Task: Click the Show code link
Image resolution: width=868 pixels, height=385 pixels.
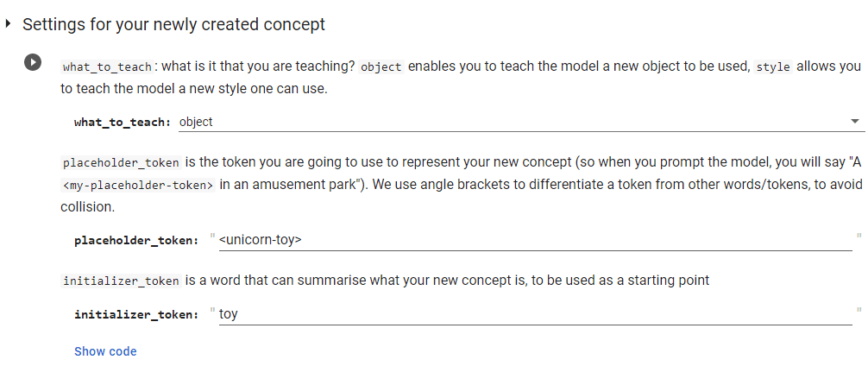Action: [x=105, y=351]
